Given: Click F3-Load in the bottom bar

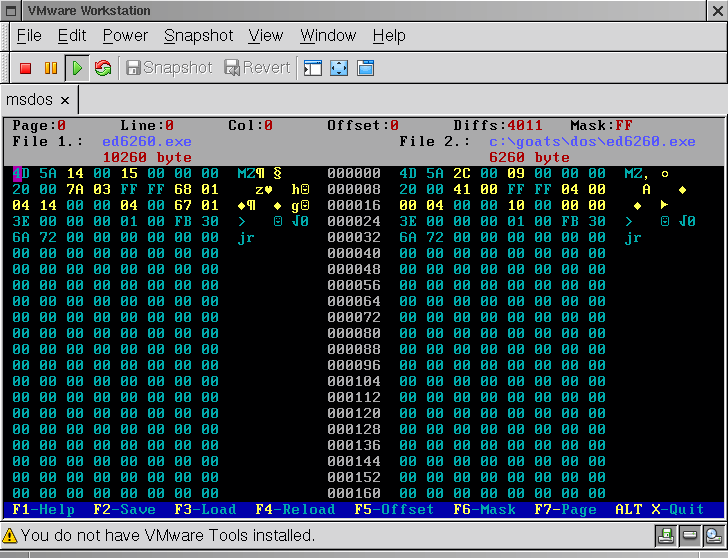Looking at the screenshot, I should pos(205,510).
